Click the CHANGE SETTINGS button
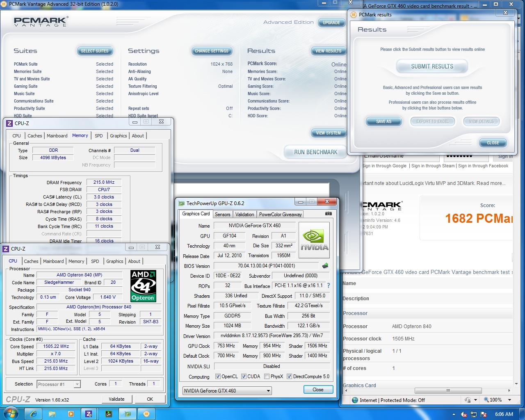Screen dimensions: 525x420 [212, 51]
